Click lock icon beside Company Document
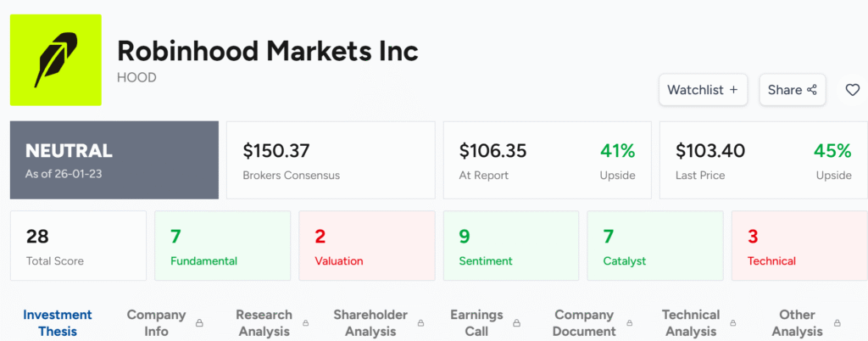Viewport: 868px width, 341px height. tap(630, 323)
